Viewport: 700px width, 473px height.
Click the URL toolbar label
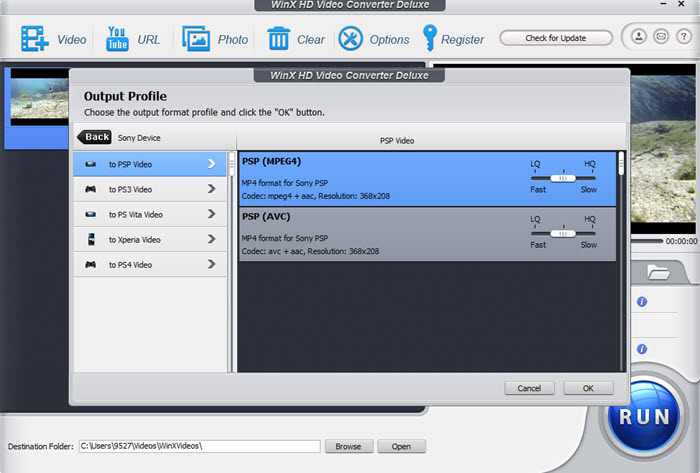click(149, 40)
